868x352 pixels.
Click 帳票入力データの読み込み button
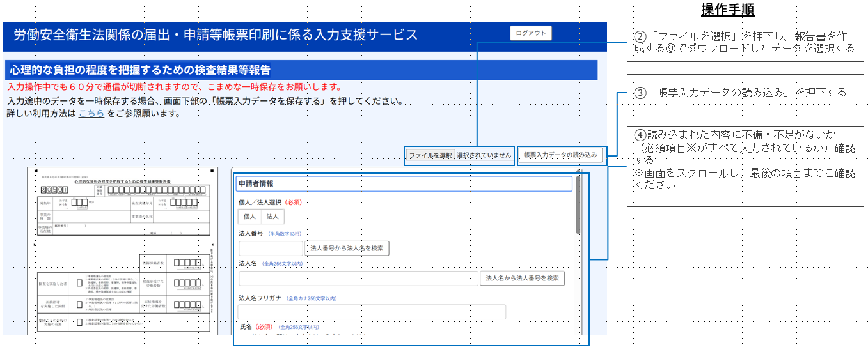tap(560, 155)
